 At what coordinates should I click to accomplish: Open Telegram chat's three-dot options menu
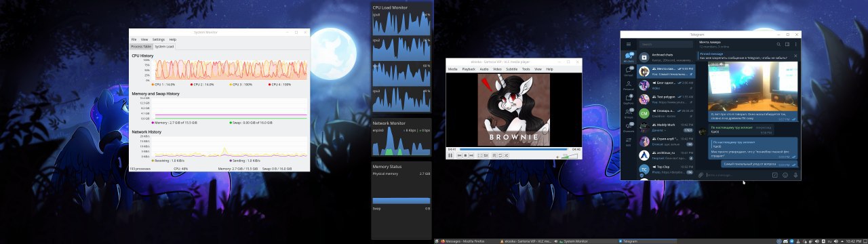[795, 44]
